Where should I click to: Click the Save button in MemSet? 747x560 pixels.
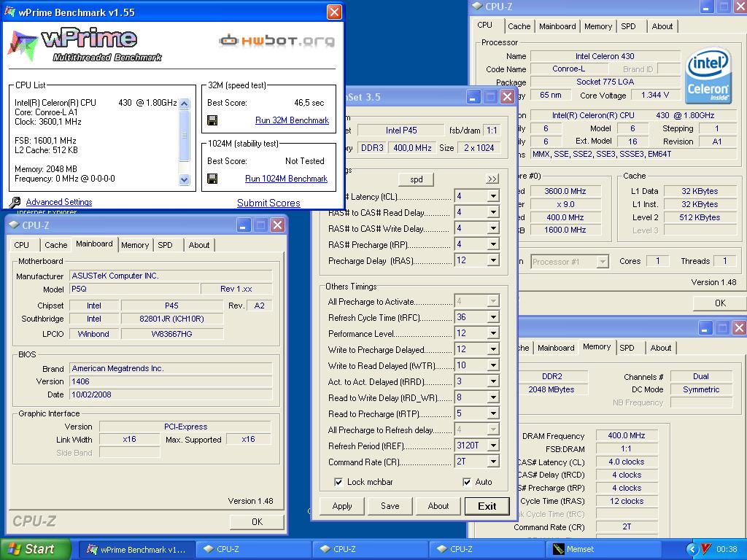coord(390,506)
